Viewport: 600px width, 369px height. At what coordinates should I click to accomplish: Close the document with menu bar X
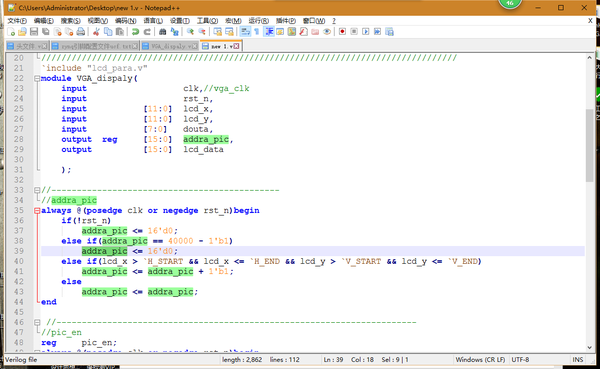(590, 21)
